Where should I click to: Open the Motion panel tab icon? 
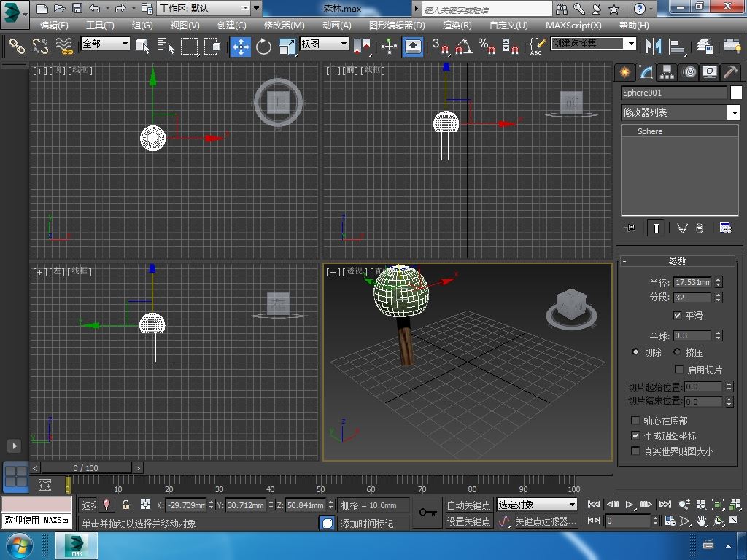[x=689, y=72]
